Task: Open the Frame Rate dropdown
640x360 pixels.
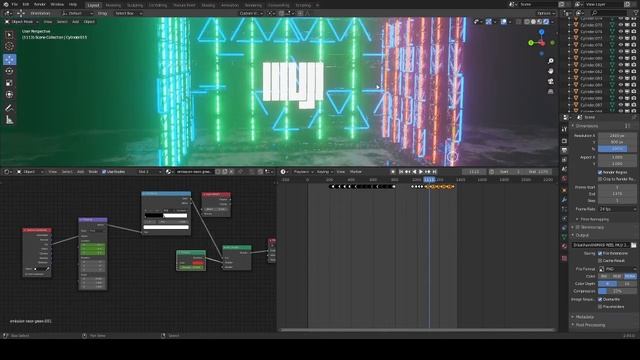Action: click(617, 209)
